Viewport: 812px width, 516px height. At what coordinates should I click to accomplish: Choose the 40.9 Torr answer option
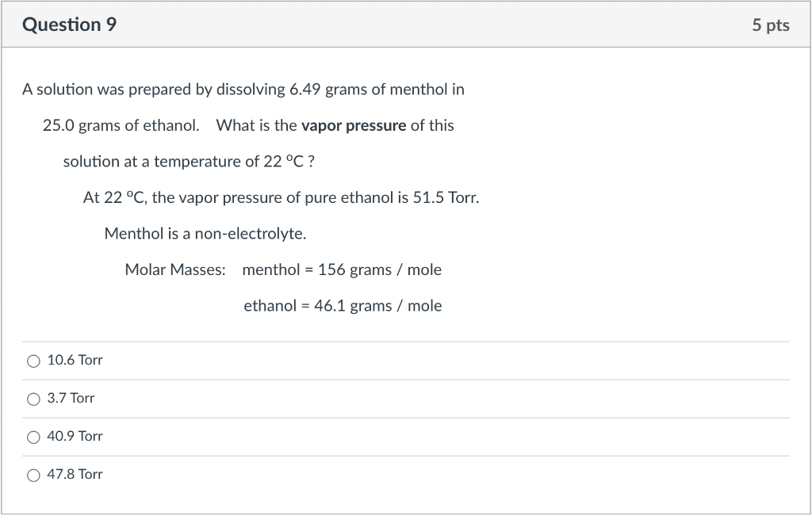coord(33,437)
